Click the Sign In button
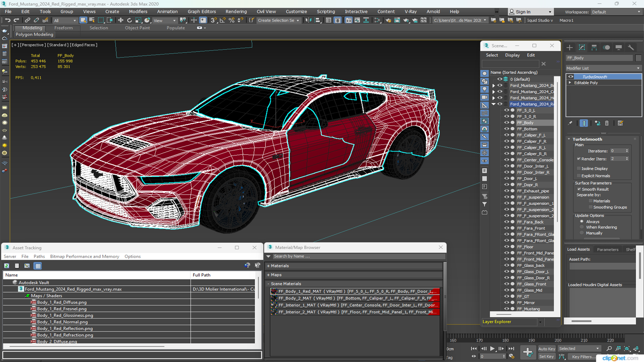Image resolution: width=644 pixels, height=362 pixels. pyautogui.click(x=530, y=12)
